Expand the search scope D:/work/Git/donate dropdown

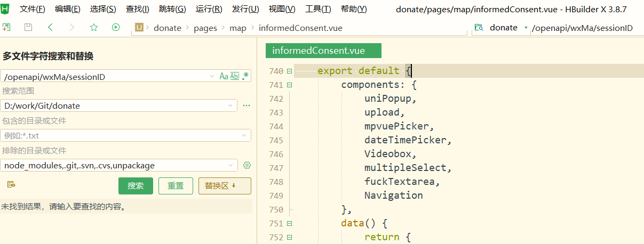(x=230, y=105)
